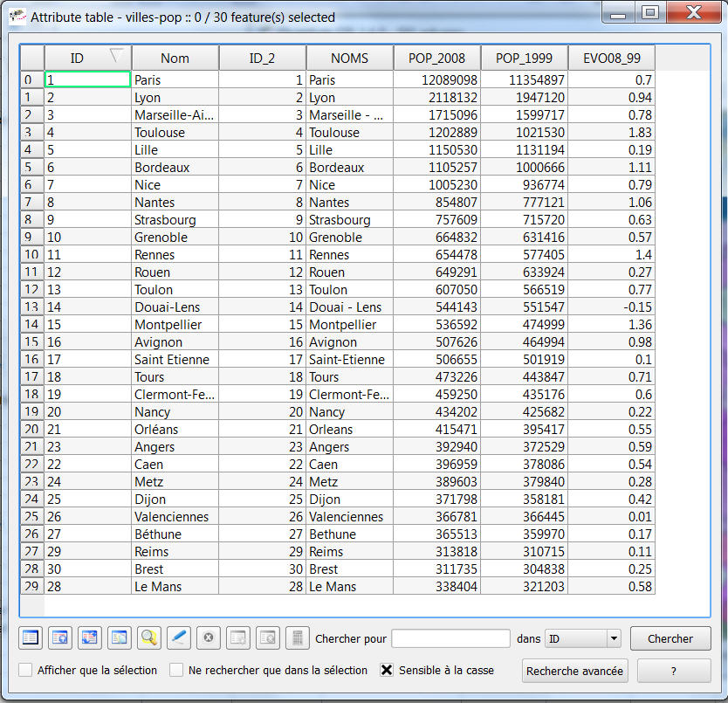
Task: Uncheck 'Sensible à la casse' checkbox
Action: (388, 671)
